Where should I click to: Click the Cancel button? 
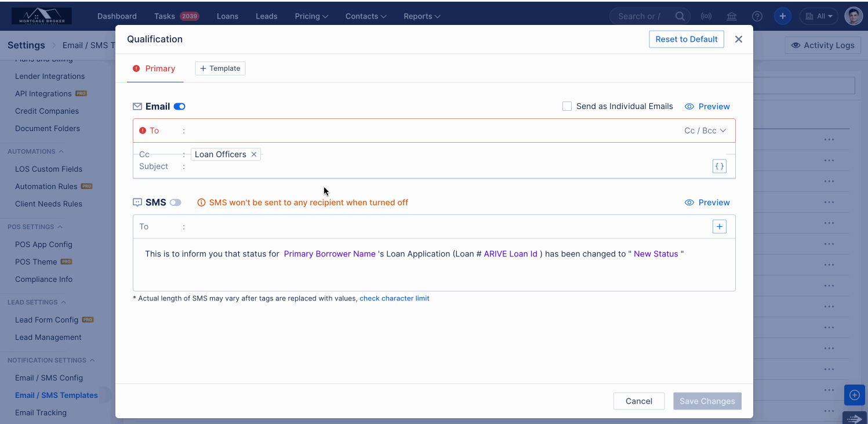[x=639, y=401]
